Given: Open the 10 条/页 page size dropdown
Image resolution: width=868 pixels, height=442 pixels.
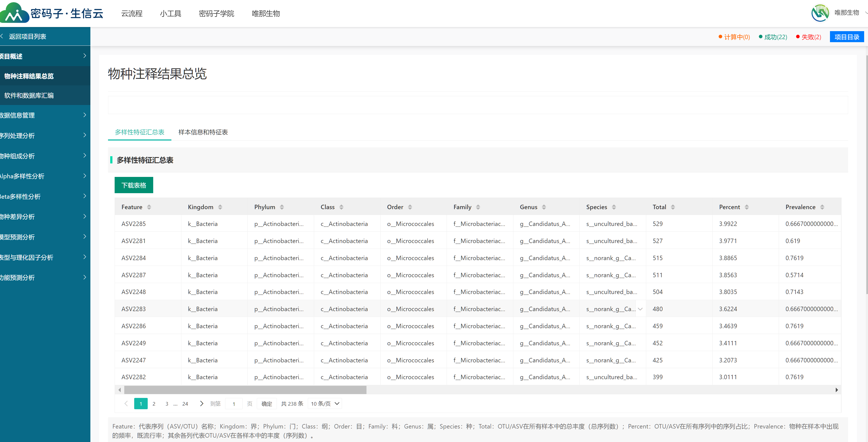Looking at the screenshot, I should [325, 404].
